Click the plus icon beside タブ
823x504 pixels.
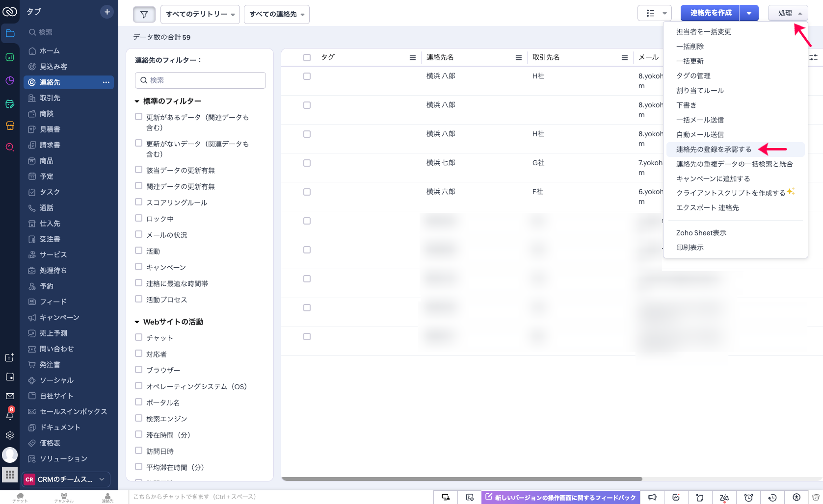click(106, 12)
